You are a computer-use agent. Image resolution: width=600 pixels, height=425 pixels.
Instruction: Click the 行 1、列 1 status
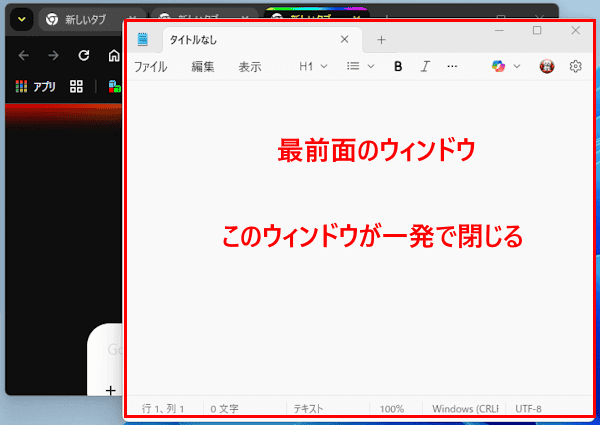coord(163,409)
